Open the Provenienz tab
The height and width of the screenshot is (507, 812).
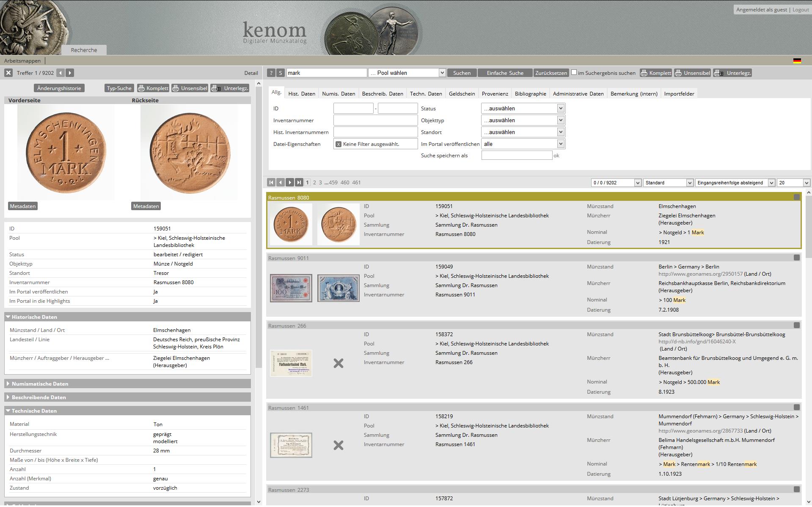(495, 93)
